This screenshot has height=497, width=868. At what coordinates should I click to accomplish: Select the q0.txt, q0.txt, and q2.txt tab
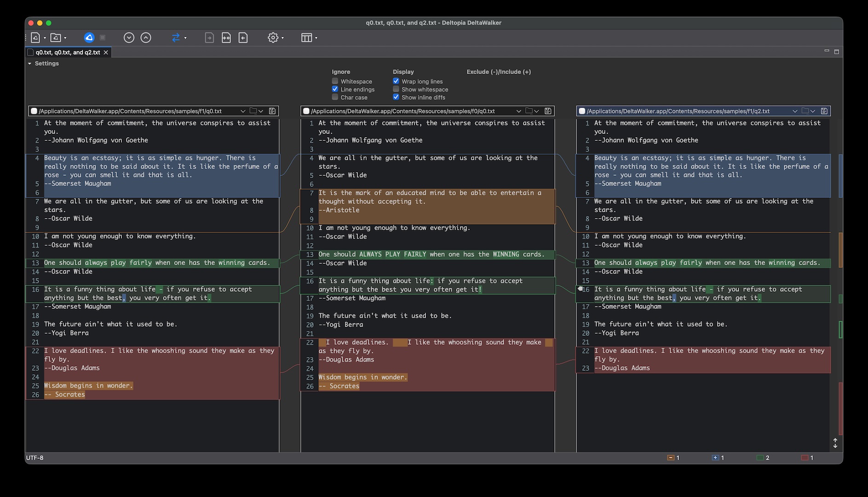[68, 52]
